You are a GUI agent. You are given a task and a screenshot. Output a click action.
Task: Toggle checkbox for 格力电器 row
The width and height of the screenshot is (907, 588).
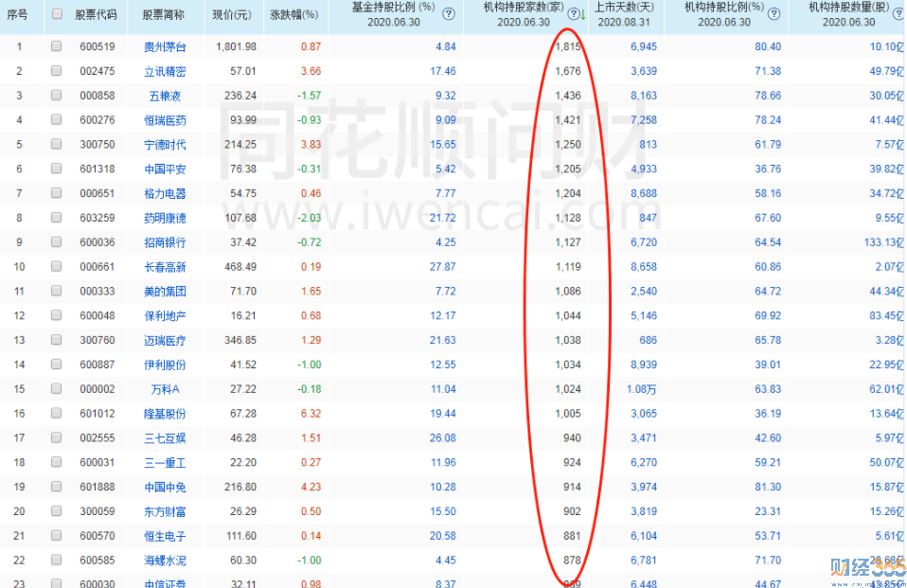[56, 192]
